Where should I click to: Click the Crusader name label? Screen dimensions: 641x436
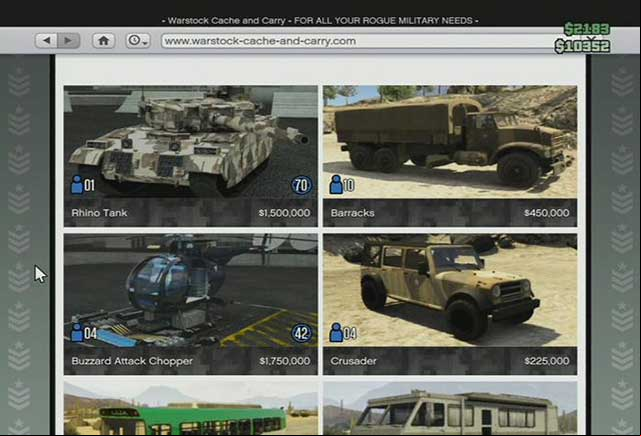coord(354,361)
